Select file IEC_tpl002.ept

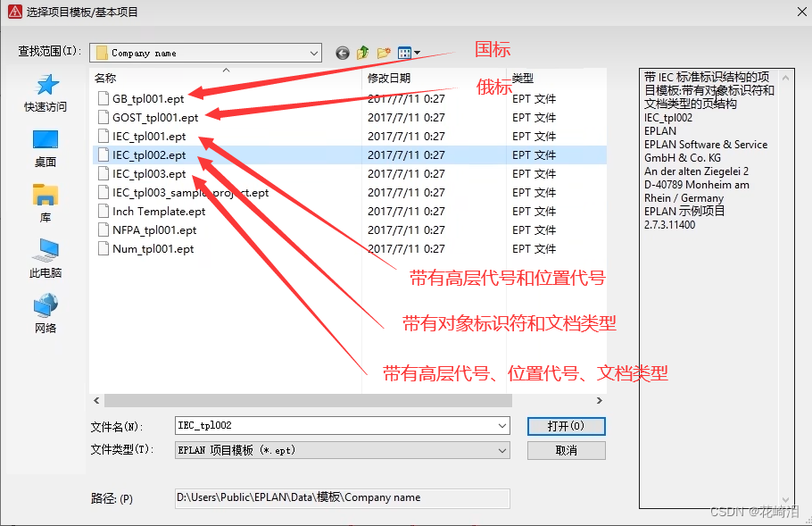(x=149, y=155)
